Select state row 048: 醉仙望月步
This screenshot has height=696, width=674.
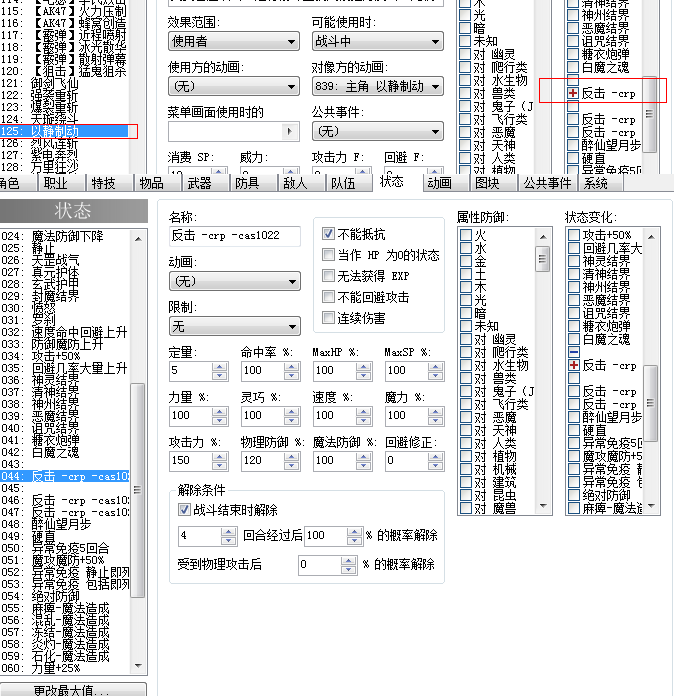click(65, 524)
